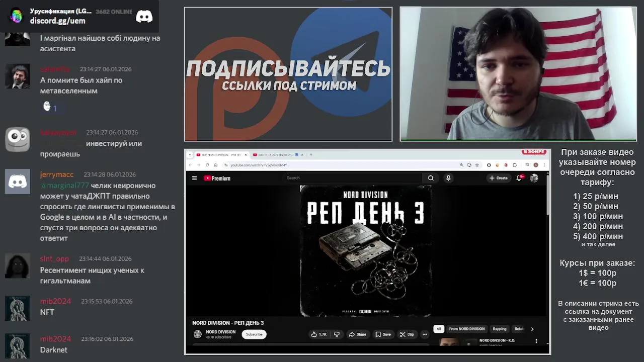Click the YouTube search magnifier button
The width and height of the screenshot is (644, 362).
click(x=431, y=178)
